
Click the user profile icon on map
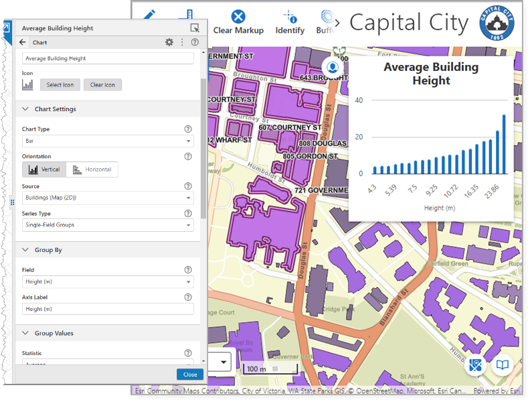[333, 67]
